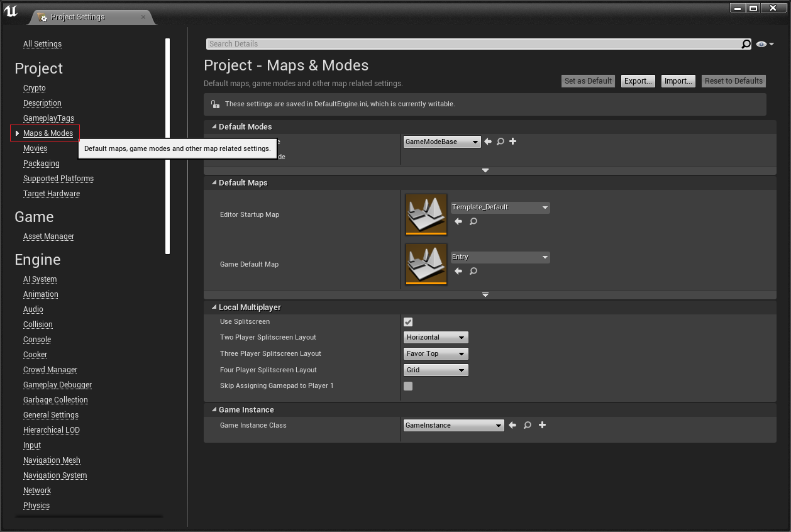The width and height of the screenshot is (791, 532).
Task: Open Target Hardware settings
Action: click(52, 194)
